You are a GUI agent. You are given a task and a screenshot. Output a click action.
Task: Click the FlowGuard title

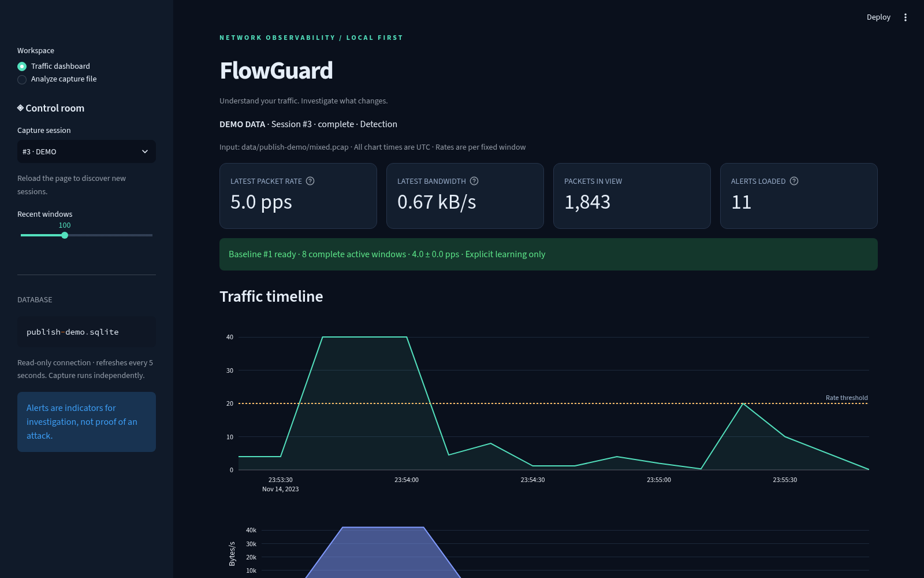(276, 71)
